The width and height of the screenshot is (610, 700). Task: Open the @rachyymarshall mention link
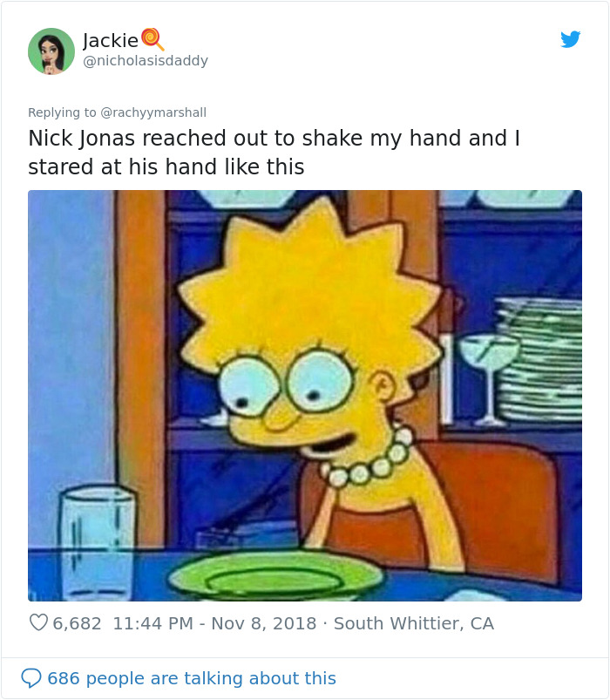[153, 112]
